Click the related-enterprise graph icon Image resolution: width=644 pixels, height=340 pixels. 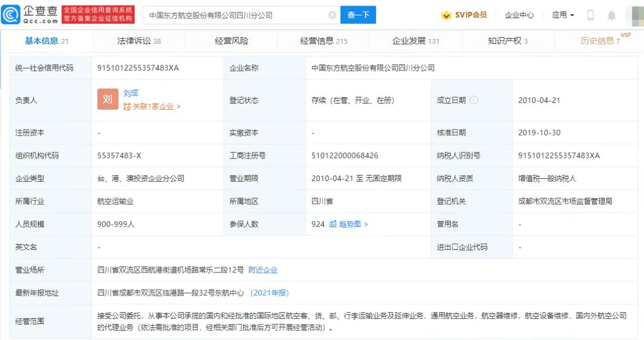127,106
